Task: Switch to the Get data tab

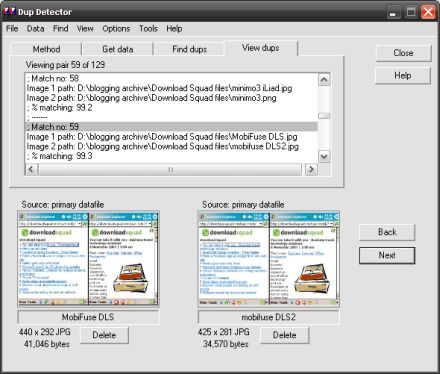Action: pos(118,49)
